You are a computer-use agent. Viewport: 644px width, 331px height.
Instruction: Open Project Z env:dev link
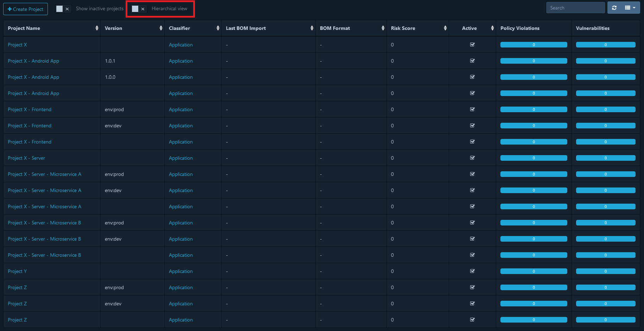point(17,304)
